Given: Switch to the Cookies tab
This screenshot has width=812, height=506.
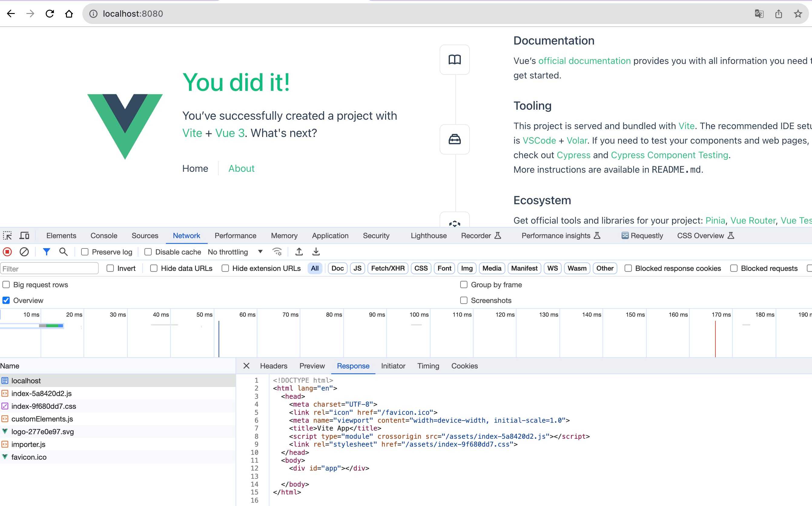Looking at the screenshot, I should point(464,366).
